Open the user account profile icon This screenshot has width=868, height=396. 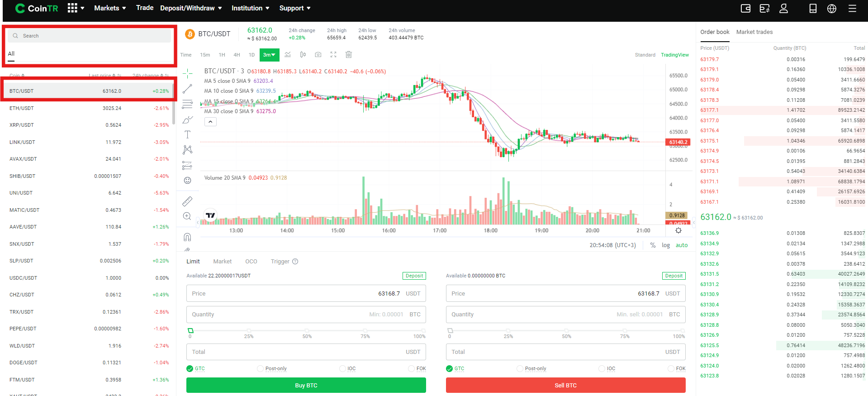click(784, 8)
